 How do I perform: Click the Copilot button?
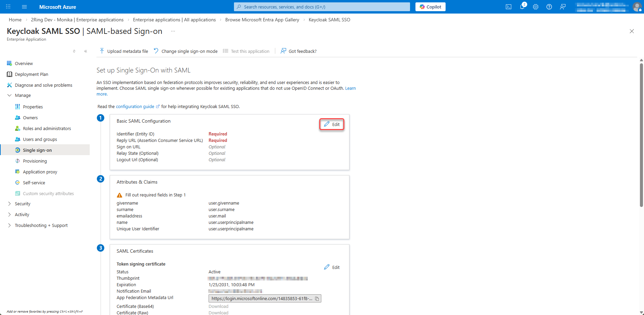coord(430,7)
